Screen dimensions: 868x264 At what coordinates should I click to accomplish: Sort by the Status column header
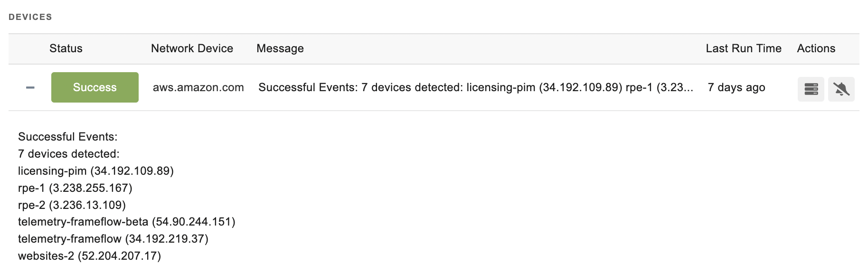coord(66,48)
